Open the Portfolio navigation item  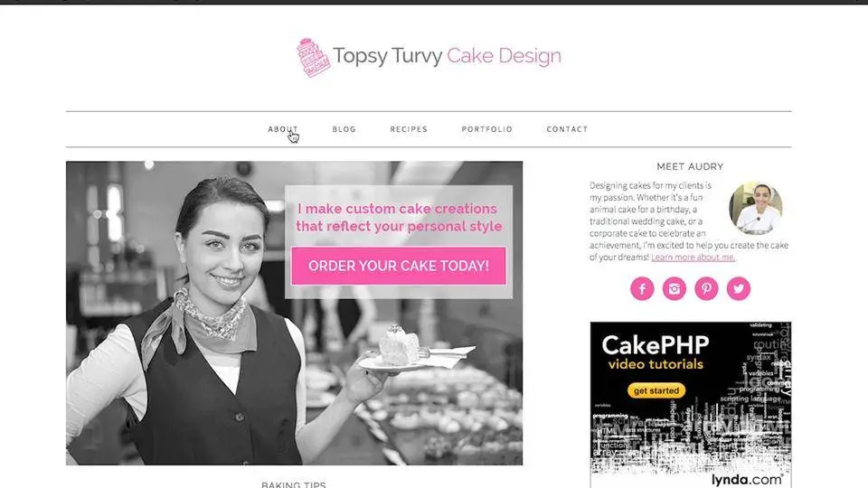coord(487,129)
